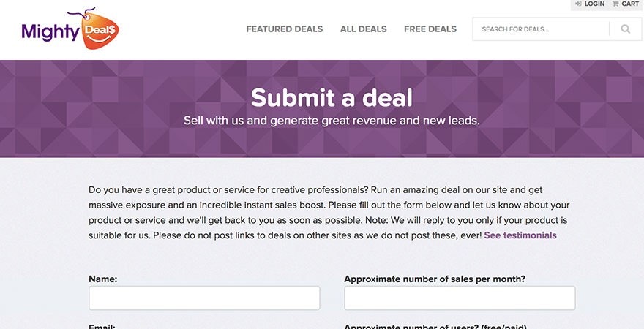Open the CART text link
This screenshot has width=644, height=329.
pos(630,4)
